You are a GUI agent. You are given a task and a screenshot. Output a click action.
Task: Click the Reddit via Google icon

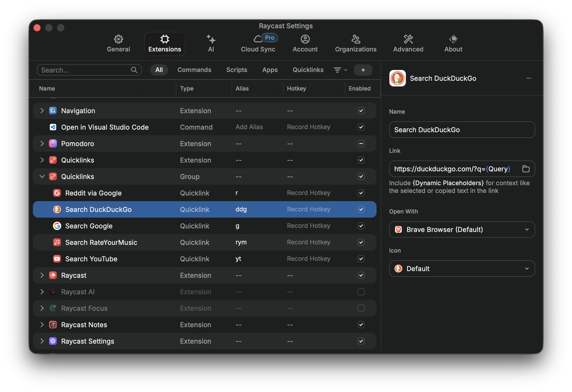pyautogui.click(x=57, y=193)
